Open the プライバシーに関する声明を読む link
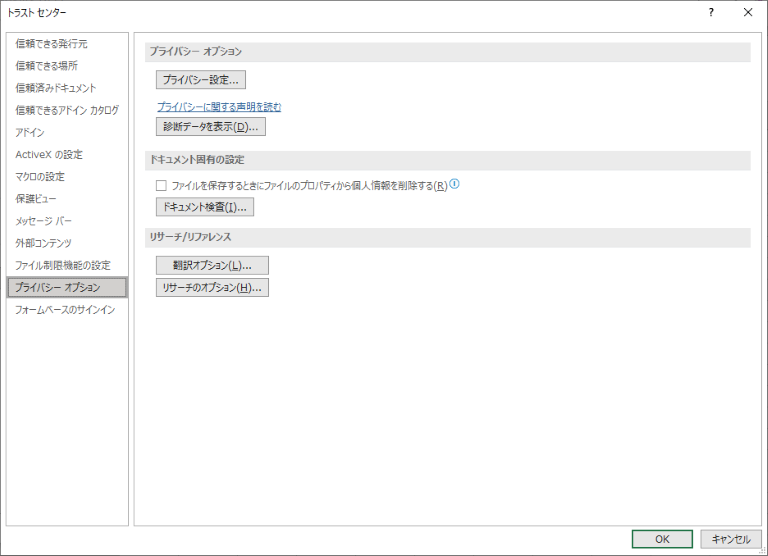 coord(219,106)
